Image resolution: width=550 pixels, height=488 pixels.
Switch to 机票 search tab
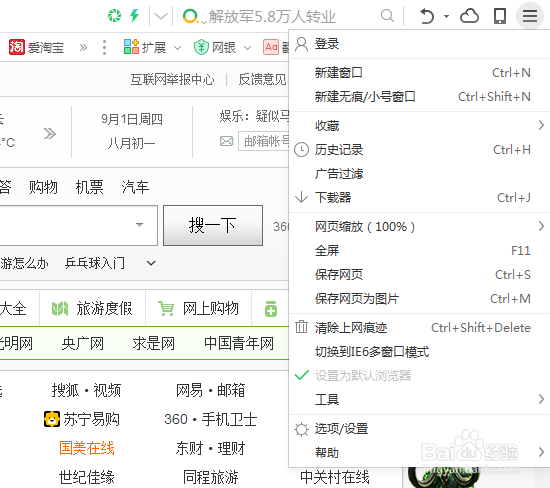tap(89, 187)
